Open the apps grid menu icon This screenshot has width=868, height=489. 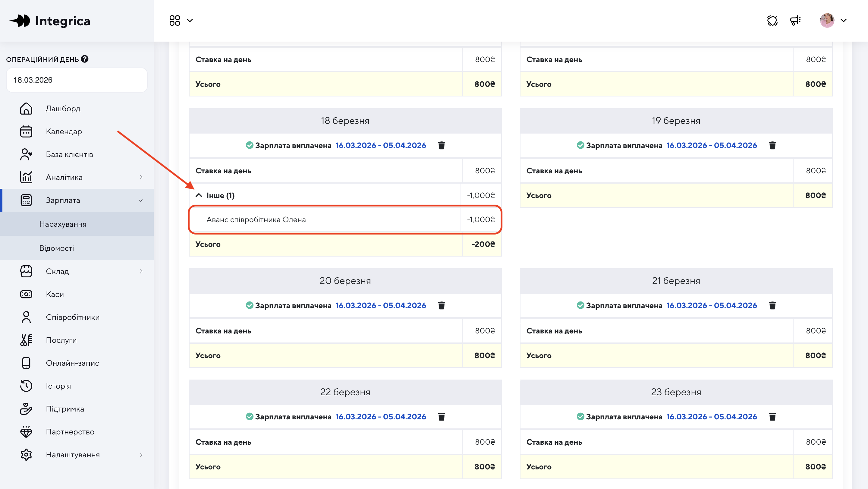coord(175,20)
